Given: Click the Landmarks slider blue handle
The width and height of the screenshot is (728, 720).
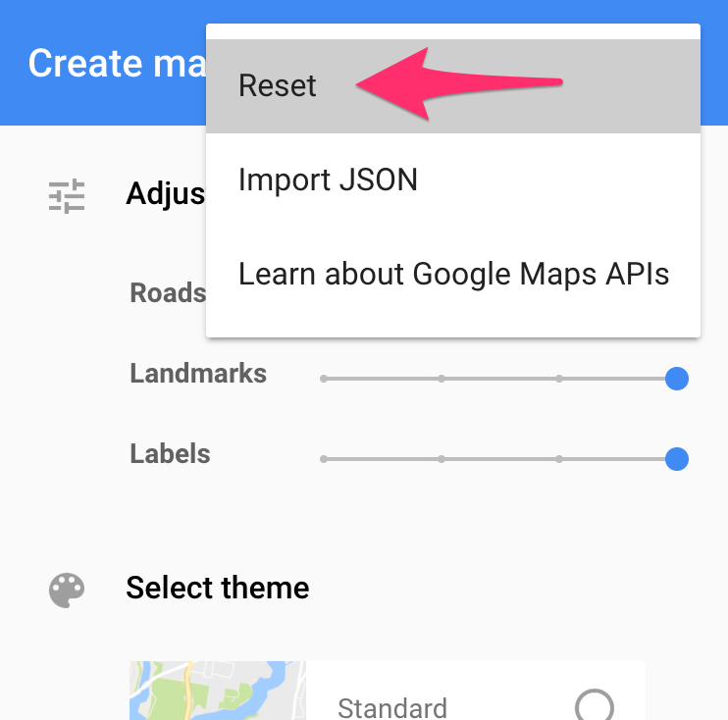Looking at the screenshot, I should (676, 379).
